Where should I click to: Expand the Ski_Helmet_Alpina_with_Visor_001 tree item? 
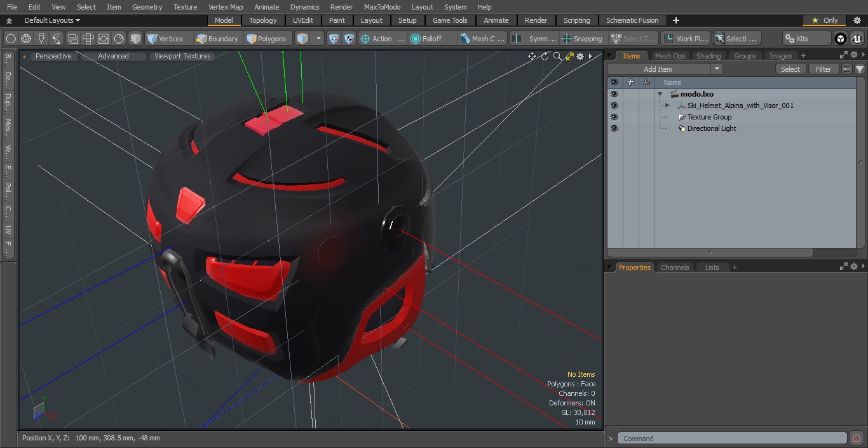click(x=667, y=105)
